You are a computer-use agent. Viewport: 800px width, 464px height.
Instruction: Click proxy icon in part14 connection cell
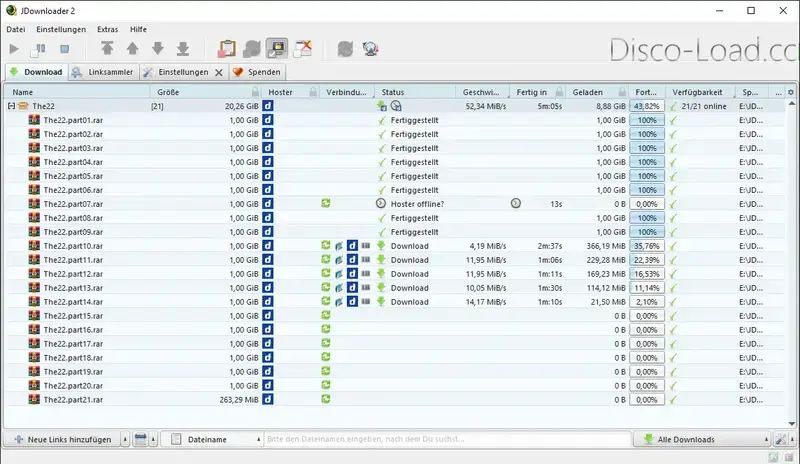pos(339,302)
